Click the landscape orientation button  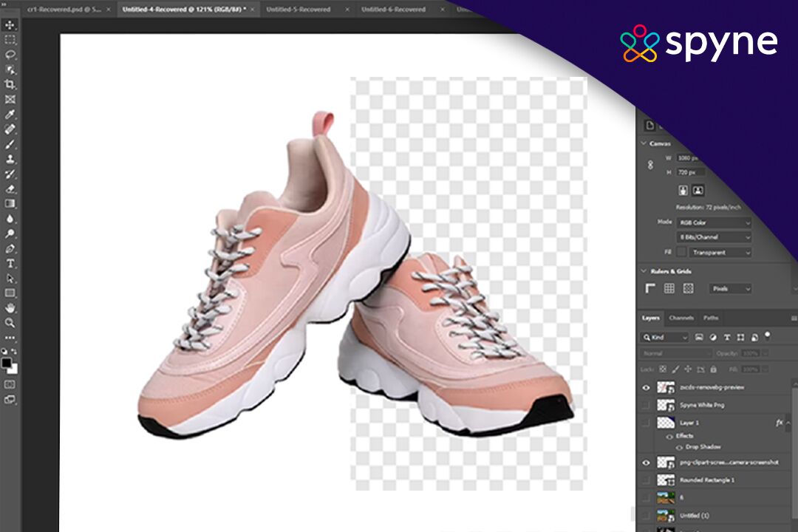(x=698, y=191)
